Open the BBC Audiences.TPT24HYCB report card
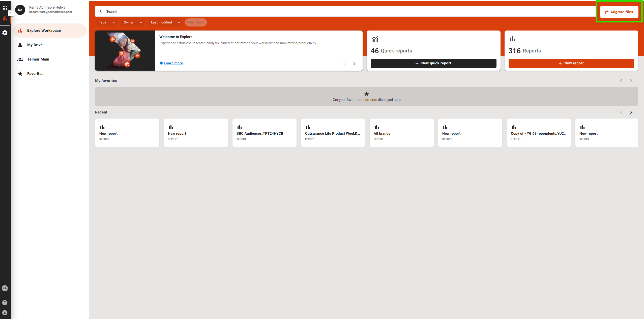 point(264,133)
